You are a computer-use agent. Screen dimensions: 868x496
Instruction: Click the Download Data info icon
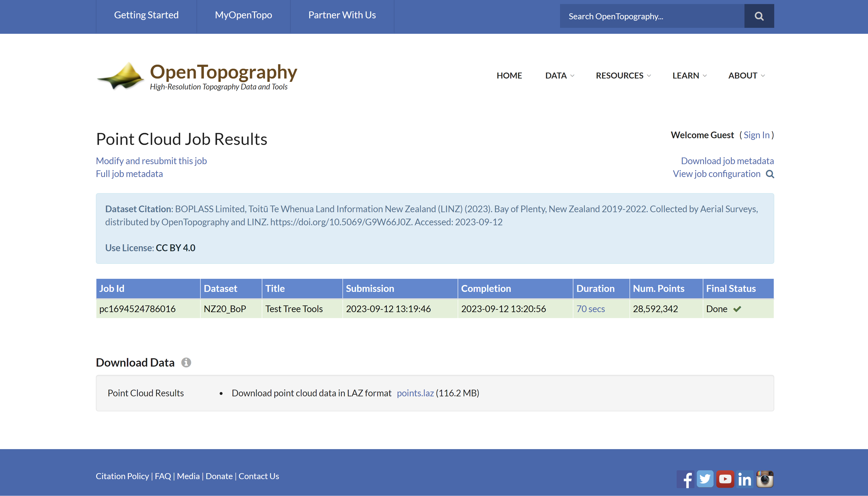(x=186, y=363)
